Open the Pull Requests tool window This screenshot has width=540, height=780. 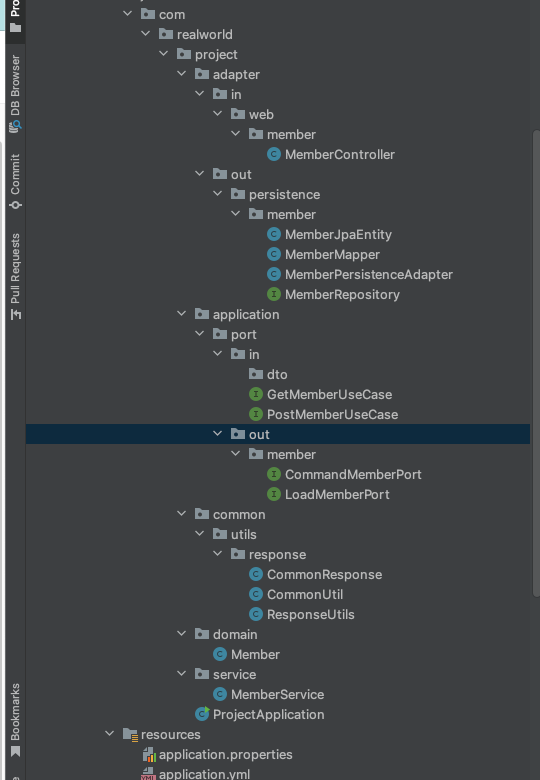pos(15,276)
